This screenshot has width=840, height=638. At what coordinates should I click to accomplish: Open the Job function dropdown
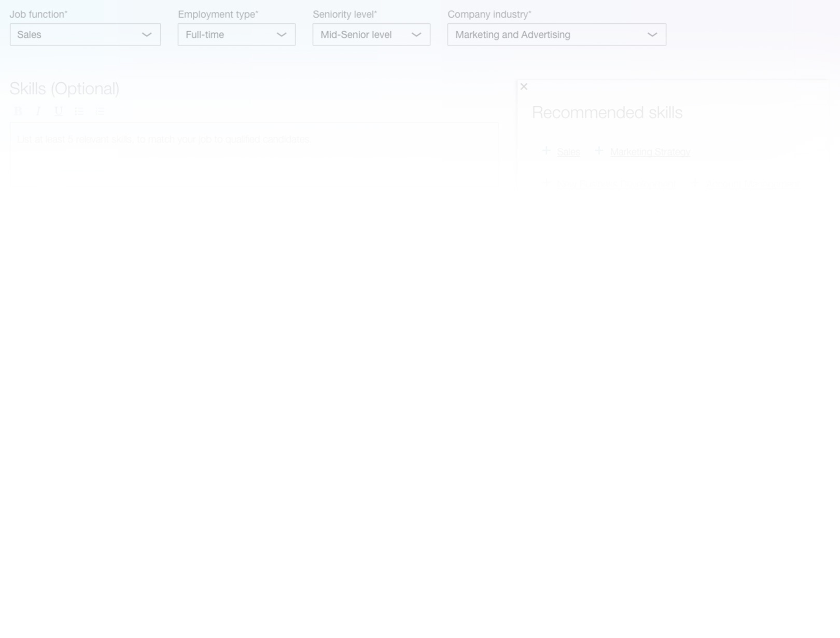click(85, 35)
